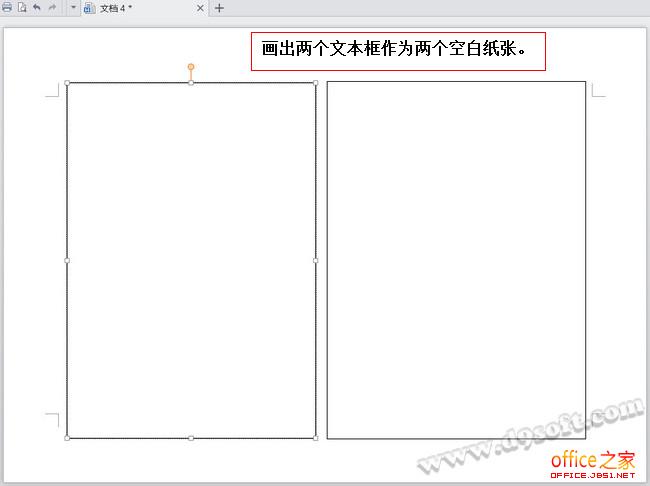This screenshot has width=650, height=486.
Task: Click the orange rotation handle above left text box
Action: (191, 67)
